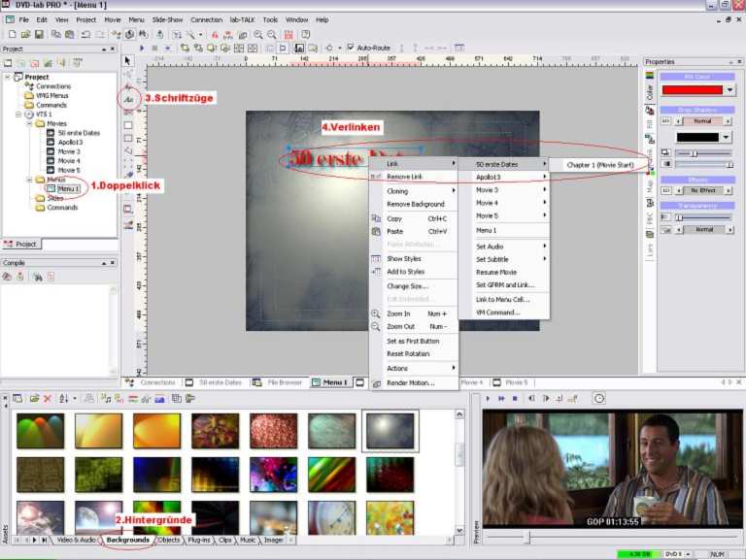Click the Save disk icon in toolbar
Image resolution: width=746 pixels, height=560 pixels.
point(37,34)
